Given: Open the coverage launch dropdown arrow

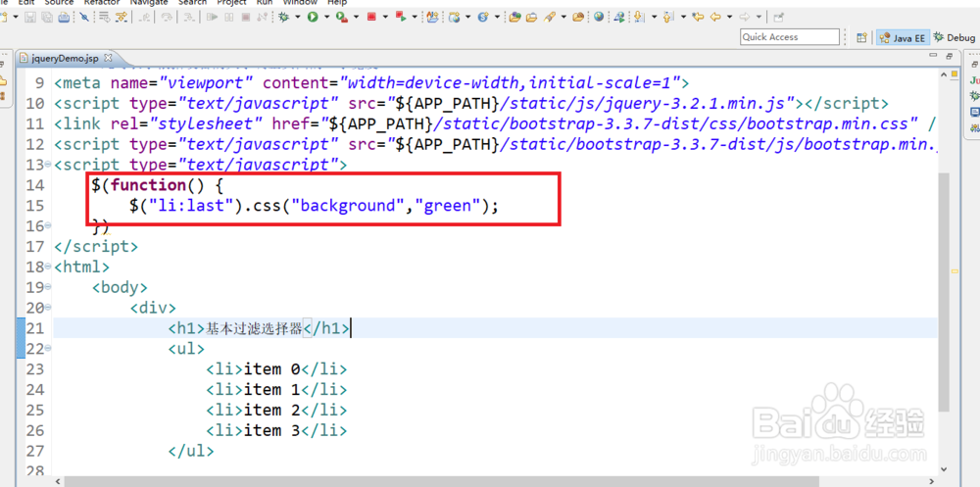Looking at the screenshot, I should (357, 17).
